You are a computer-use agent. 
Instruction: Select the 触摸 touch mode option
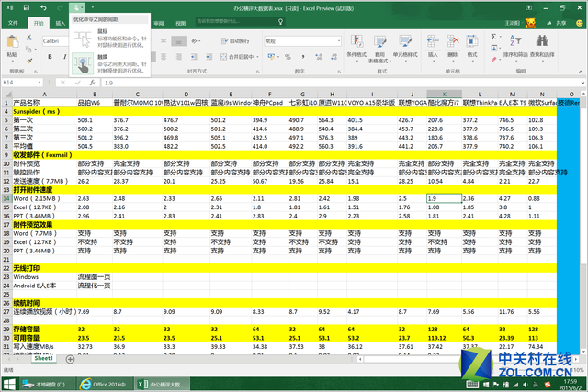[x=110, y=63]
